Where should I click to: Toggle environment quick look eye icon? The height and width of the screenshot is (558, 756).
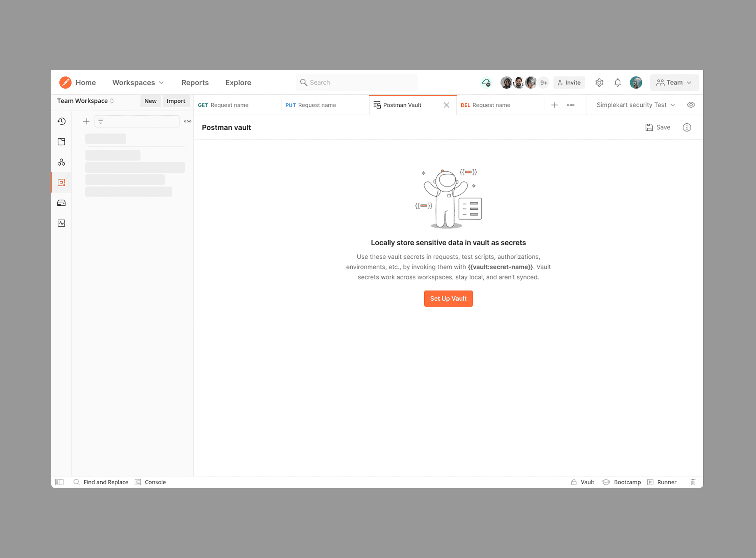pos(691,105)
